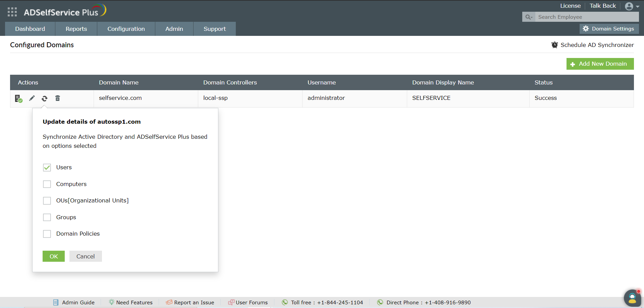Click the Admin Guide document icon
The height and width of the screenshot is (308, 644).
pos(56,302)
